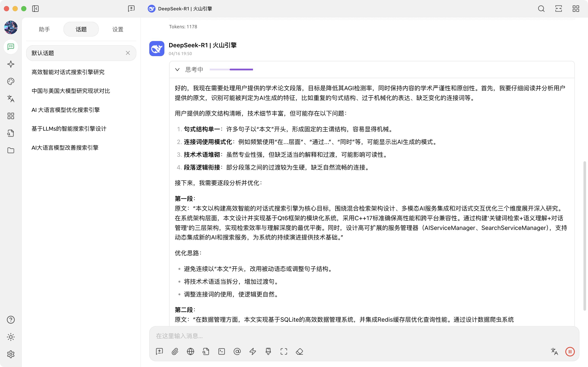The width and height of the screenshot is (588, 367).
Task: Clear context with eraser icon
Action: [x=299, y=351]
